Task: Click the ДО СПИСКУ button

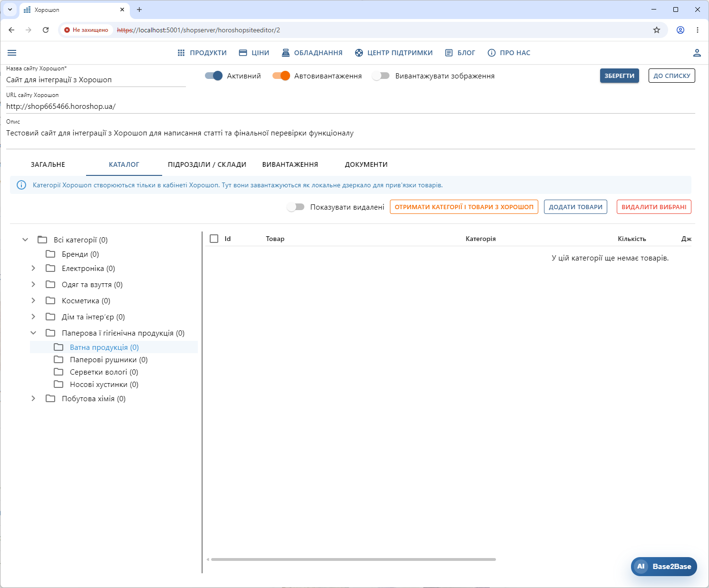Action: pyautogui.click(x=672, y=76)
